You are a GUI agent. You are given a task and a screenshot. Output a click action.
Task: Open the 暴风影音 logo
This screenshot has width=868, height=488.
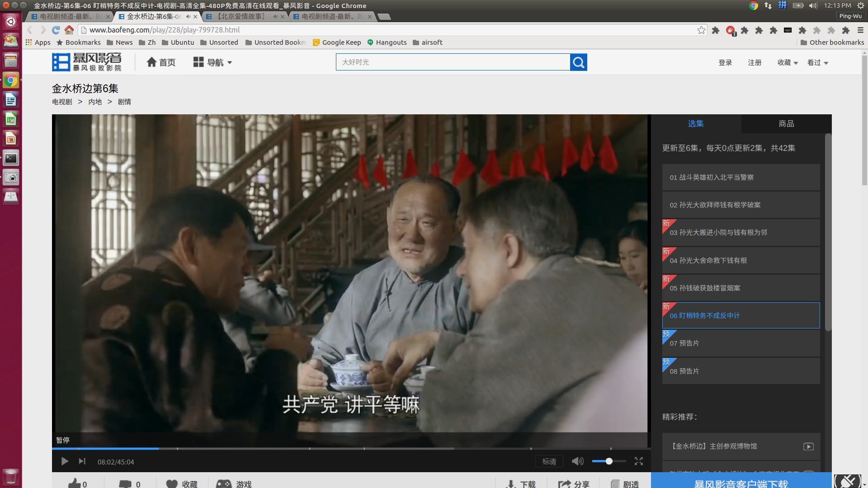point(87,62)
